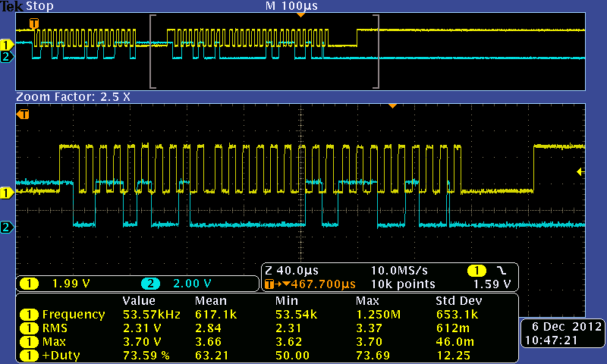Click the 3.66 Max mean
The height and width of the screenshot is (364, 607).
coord(208,342)
